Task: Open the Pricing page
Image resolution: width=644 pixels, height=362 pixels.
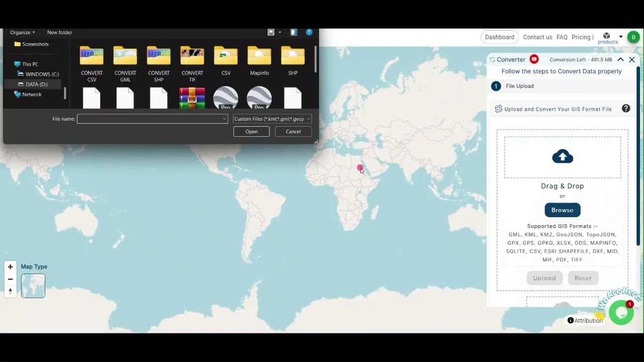Action: (x=581, y=37)
